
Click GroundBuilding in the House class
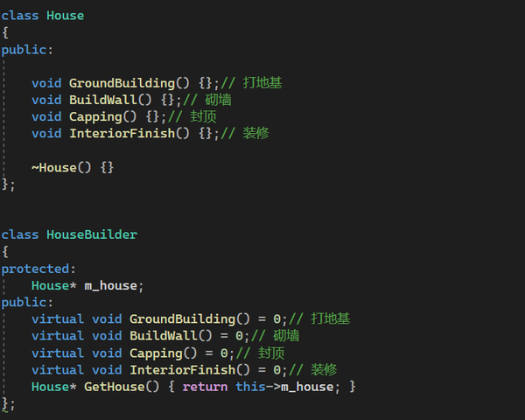[122, 83]
